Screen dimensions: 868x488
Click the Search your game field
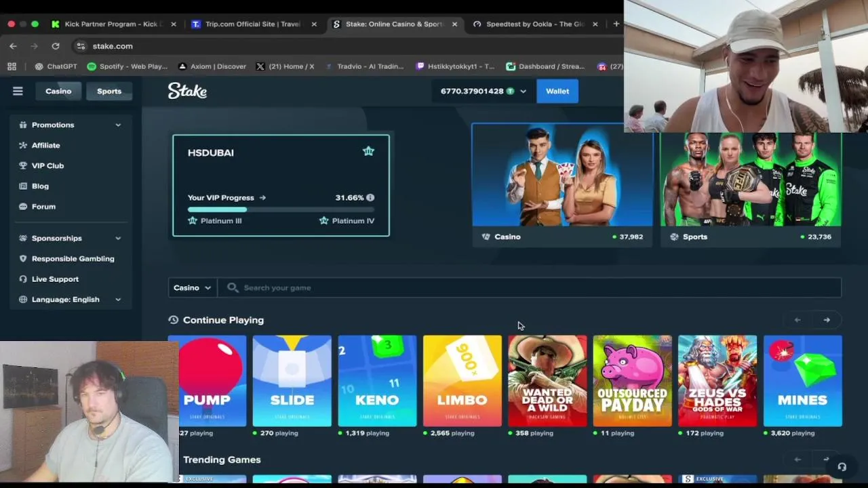(529, 287)
